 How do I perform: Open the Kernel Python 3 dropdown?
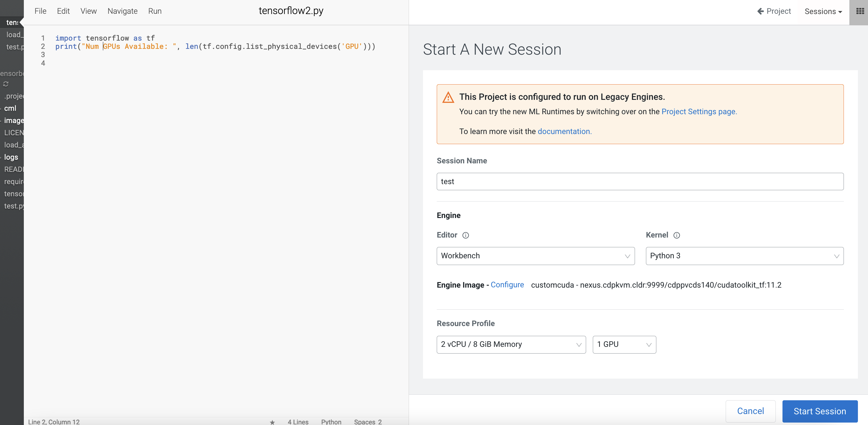click(744, 256)
